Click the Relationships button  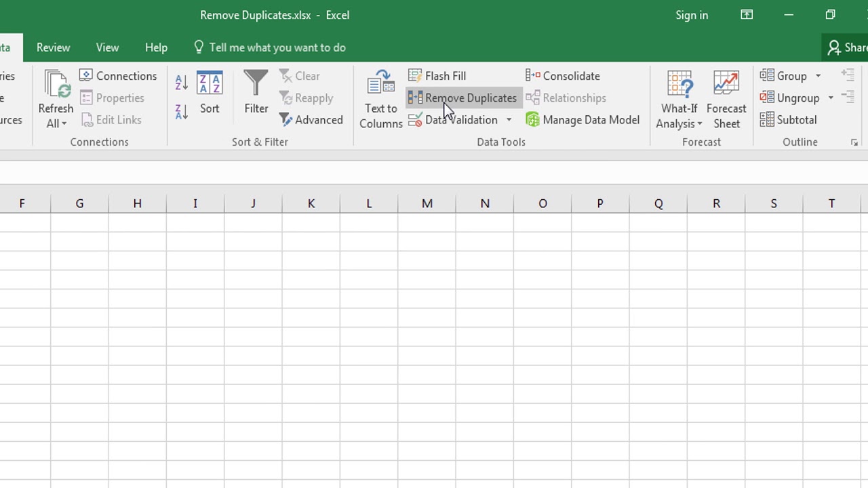[566, 98]
